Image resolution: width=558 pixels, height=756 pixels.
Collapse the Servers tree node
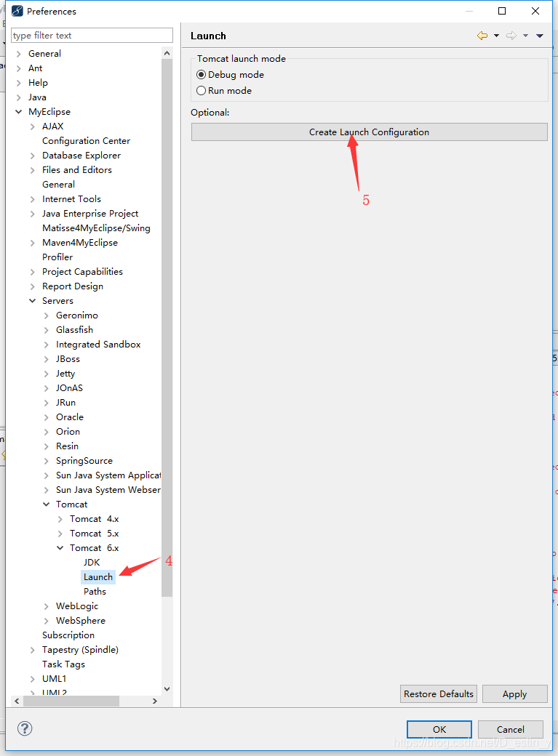(32, 301)
